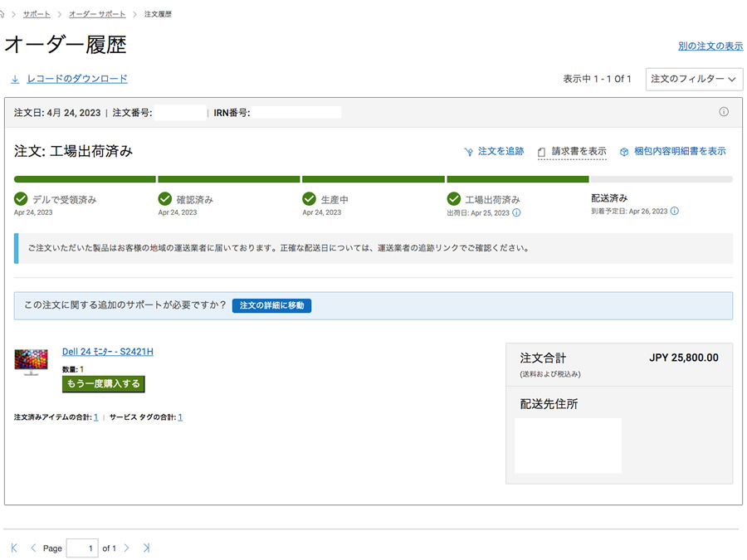Click the green check next to 生産中
The image size is (747, 560).
point(310,198)
